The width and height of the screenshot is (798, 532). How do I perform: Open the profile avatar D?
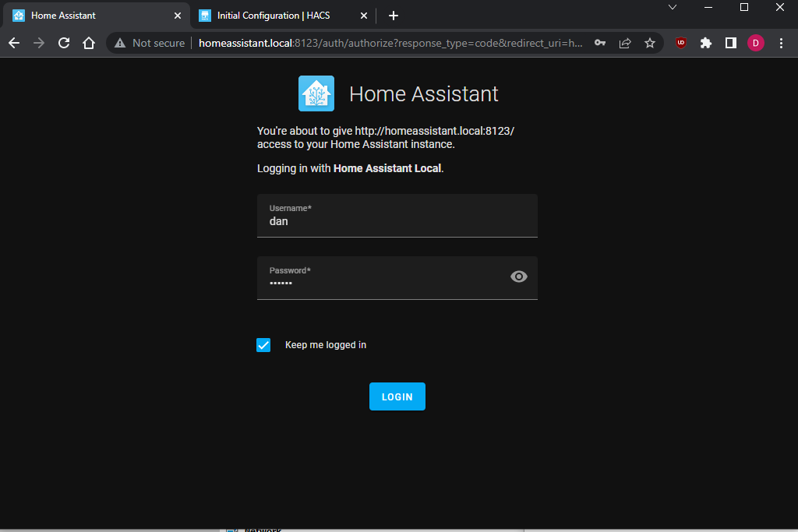756,44
